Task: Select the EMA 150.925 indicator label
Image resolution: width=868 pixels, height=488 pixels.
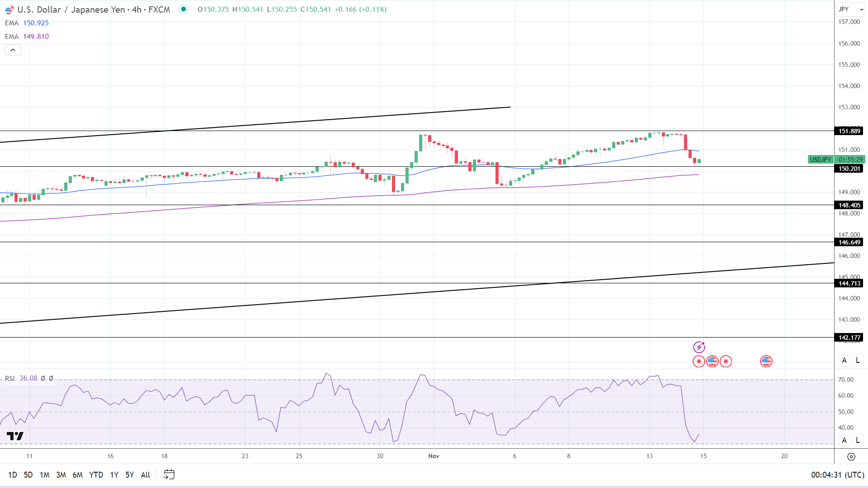Action: [x=27, y=23]
